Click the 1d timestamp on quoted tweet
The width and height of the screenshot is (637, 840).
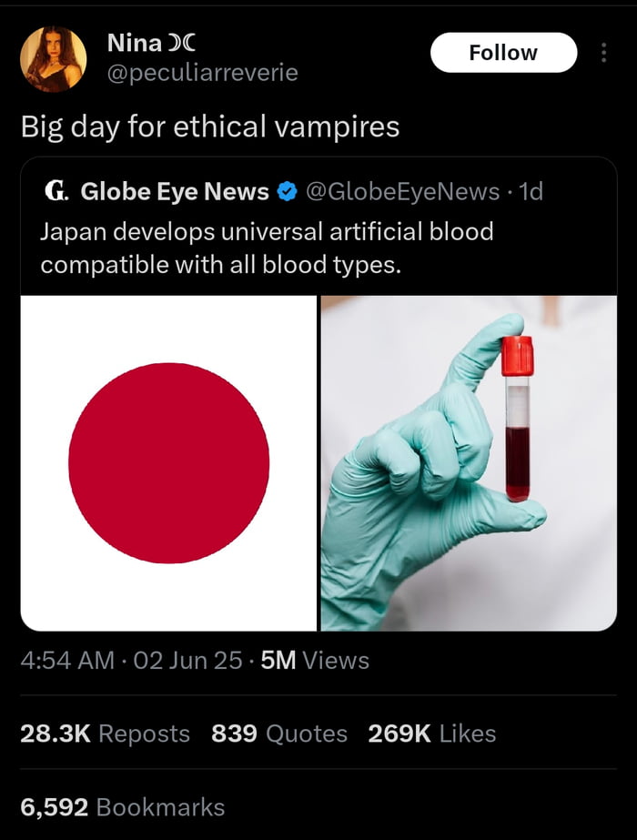point(533,191)
